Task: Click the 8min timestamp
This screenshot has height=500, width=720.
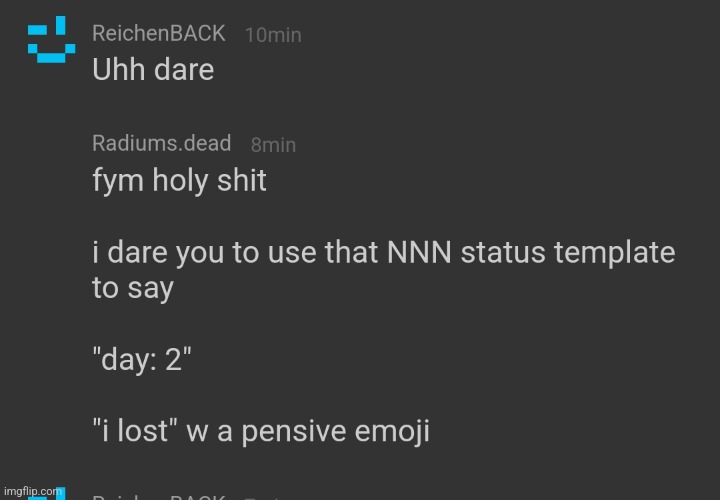Action: [273, 145]
